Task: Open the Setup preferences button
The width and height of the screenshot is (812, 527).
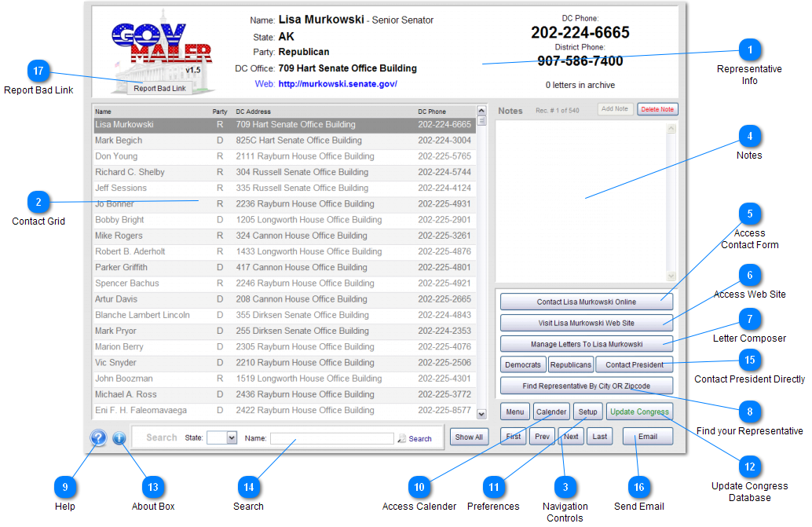Action: [x=587, y=412]
